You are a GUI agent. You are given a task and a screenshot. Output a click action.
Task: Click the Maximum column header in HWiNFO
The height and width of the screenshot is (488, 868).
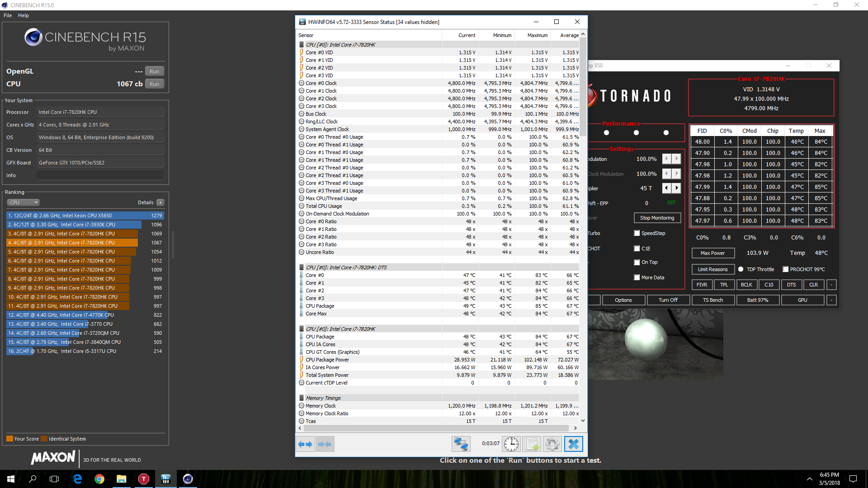[532, 35]
